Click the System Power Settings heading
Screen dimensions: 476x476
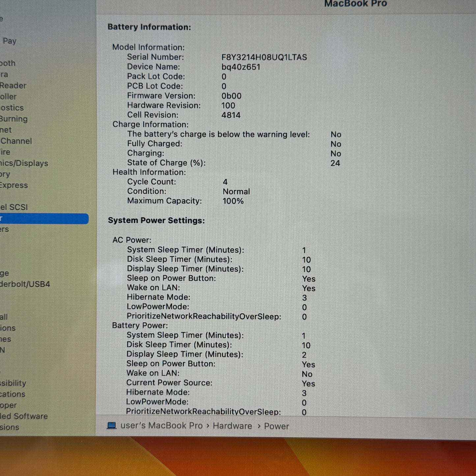[x=156, y=220]
